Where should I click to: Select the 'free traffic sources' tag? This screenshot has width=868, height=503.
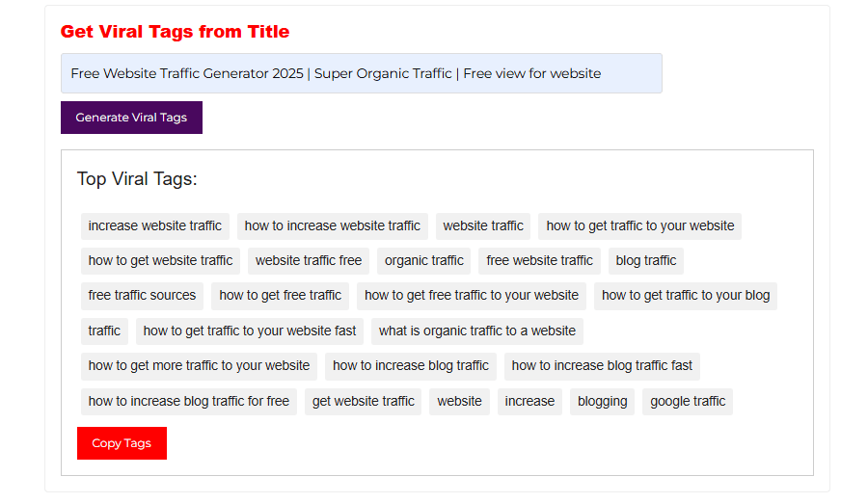(x=143, y=296)
